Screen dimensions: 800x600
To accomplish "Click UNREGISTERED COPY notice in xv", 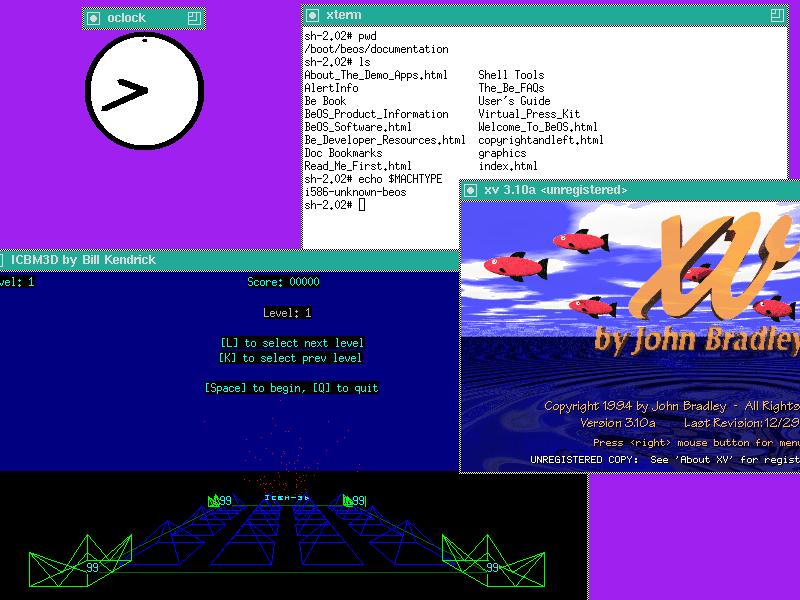I will pyautogui.click(x=665, y=460).
